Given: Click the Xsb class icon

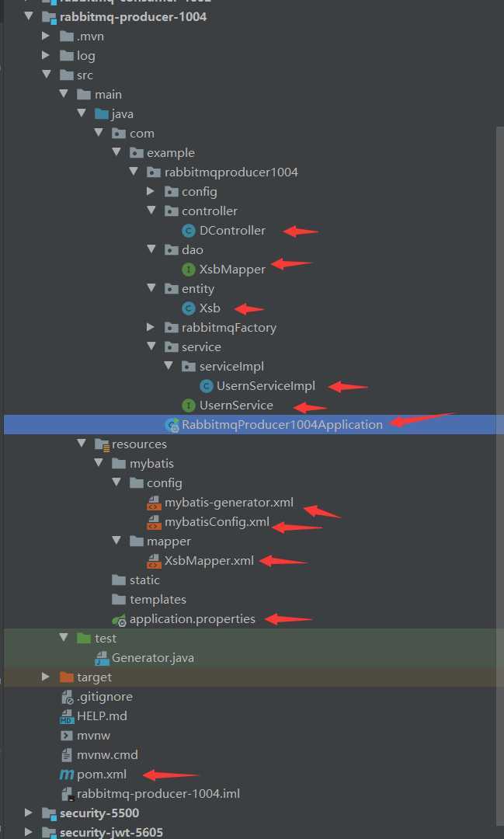Looking at the screenshot, I should tap(189, 308).
